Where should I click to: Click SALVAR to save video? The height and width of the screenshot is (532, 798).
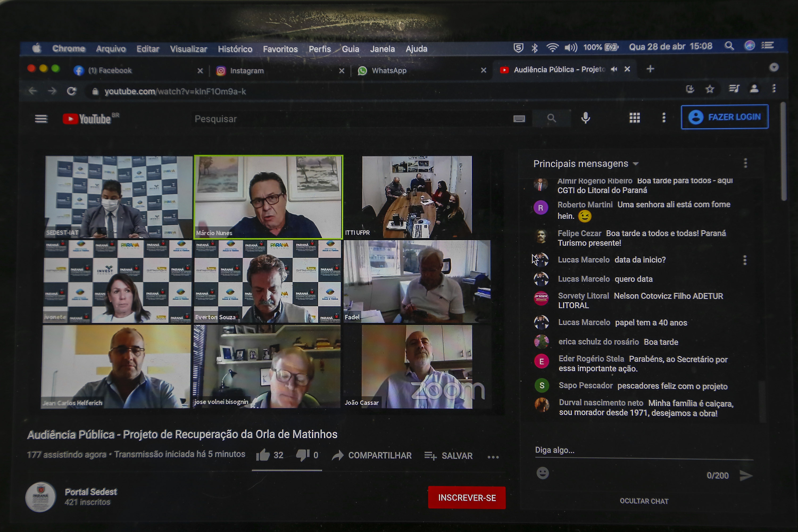click(x=448, y=455)
